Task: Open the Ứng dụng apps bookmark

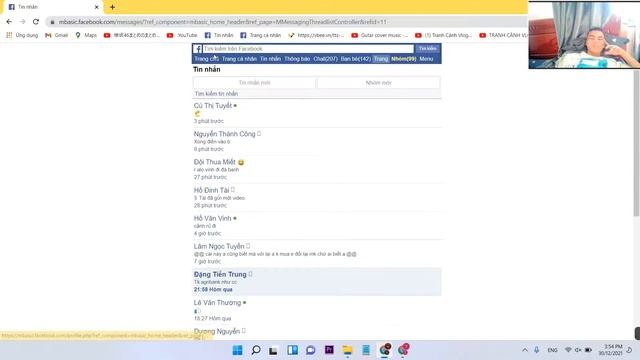Action: click(22, 36)
